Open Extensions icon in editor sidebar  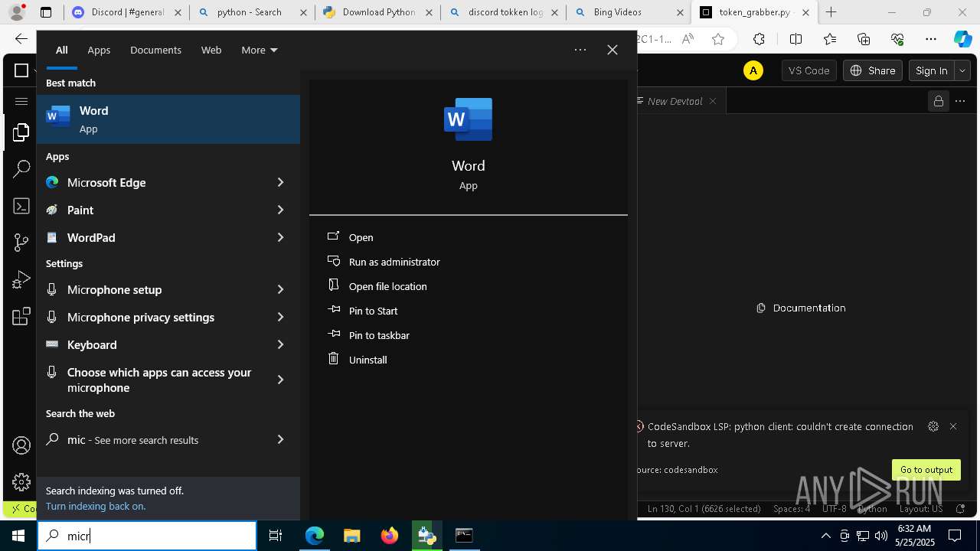[21, 316]
